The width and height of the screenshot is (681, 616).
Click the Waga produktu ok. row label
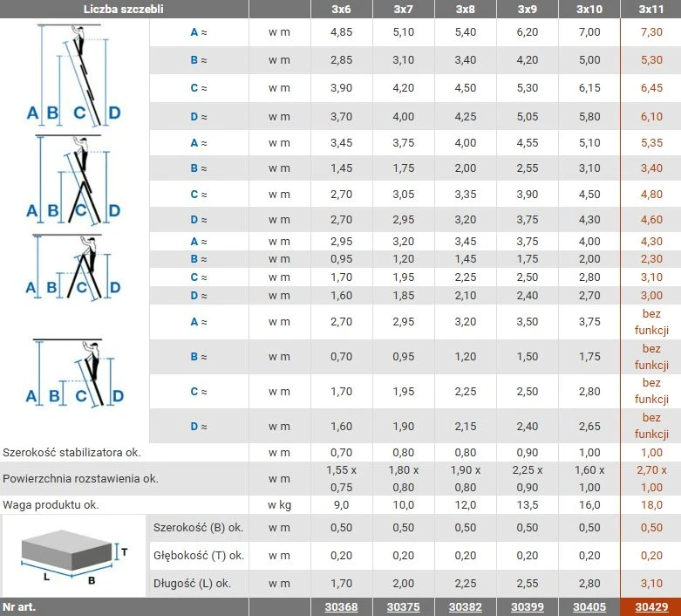[x=51, y=504]
